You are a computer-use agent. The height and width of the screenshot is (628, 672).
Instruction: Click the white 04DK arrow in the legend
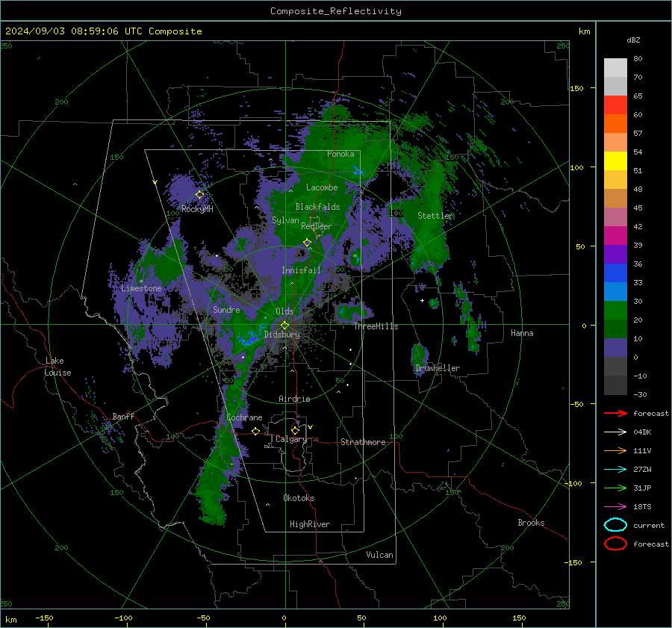(615, 432)
